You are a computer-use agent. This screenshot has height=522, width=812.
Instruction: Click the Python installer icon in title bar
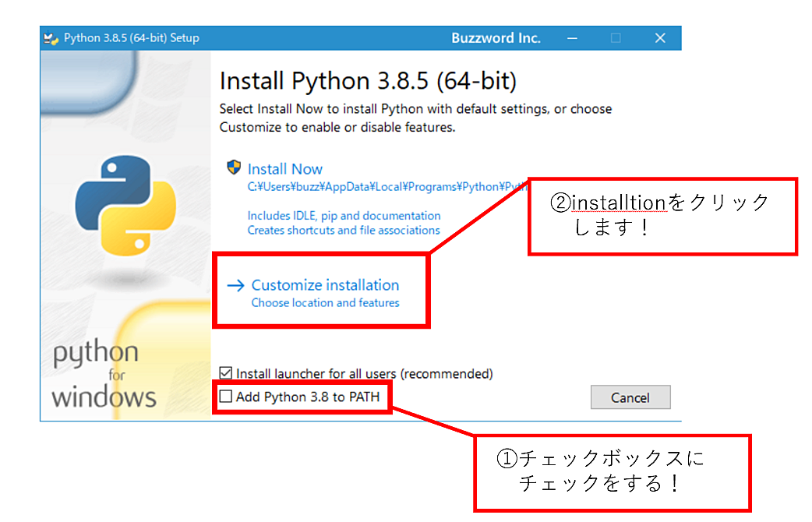pos(51,38)
